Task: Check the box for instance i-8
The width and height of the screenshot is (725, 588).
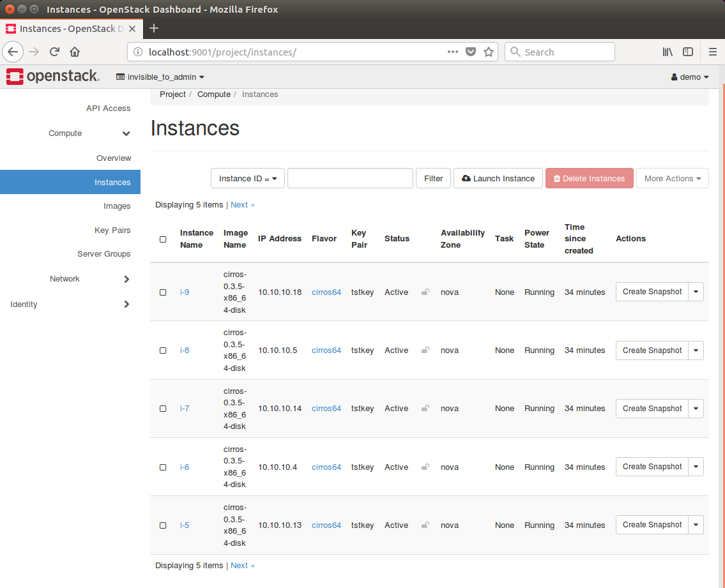Action: pyautogui.click(x=163, y=351)
